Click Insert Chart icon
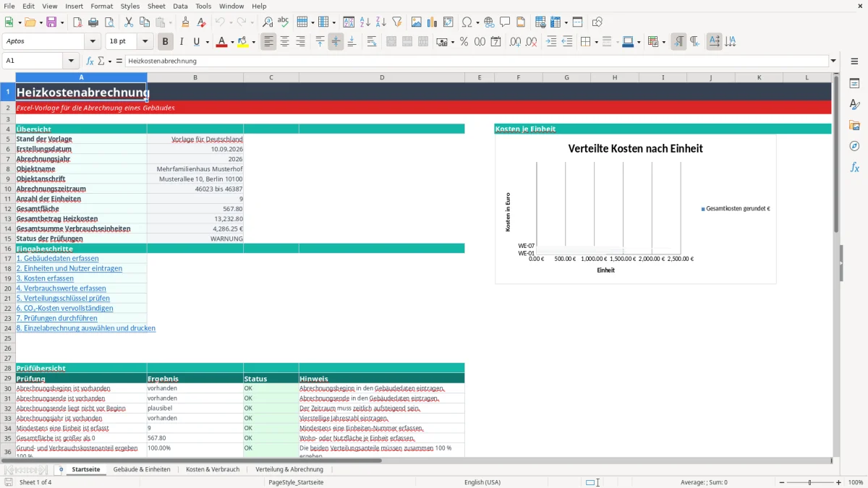 433,22
